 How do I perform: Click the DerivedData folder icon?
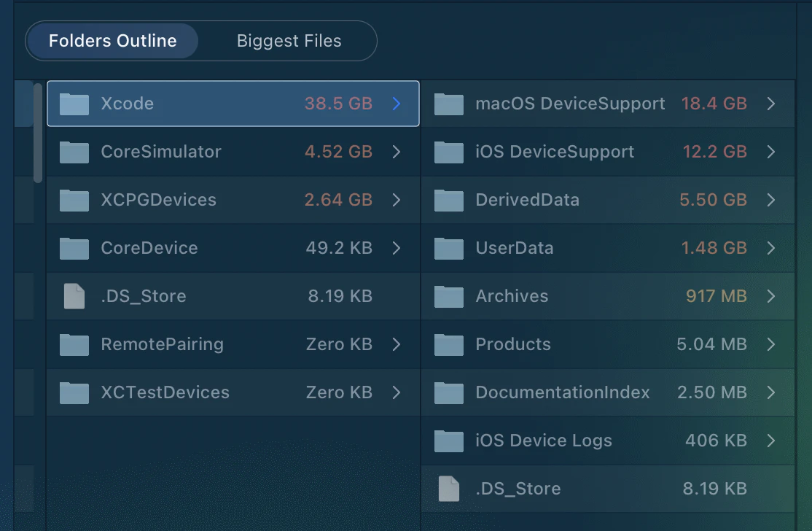point(448,200)
